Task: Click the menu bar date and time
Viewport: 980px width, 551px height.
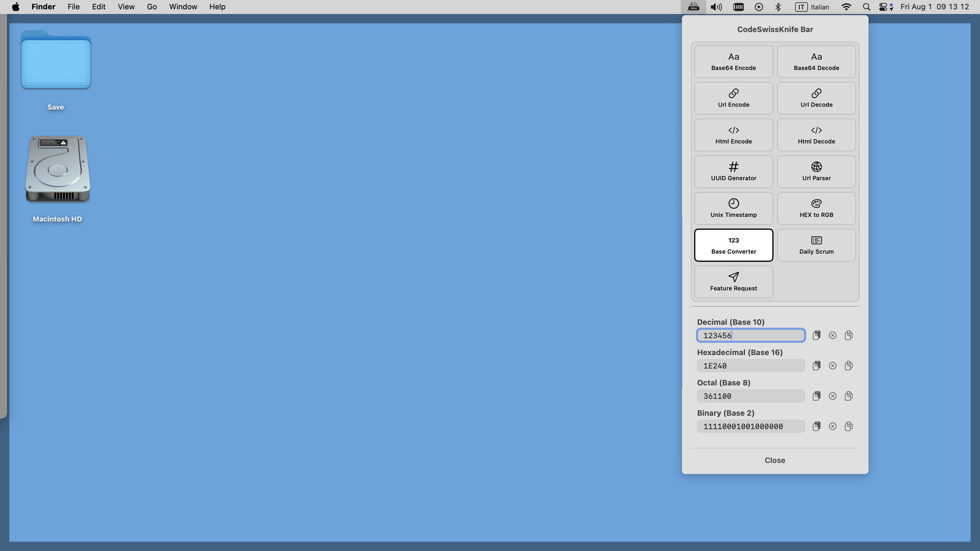Action: [934, 7]
